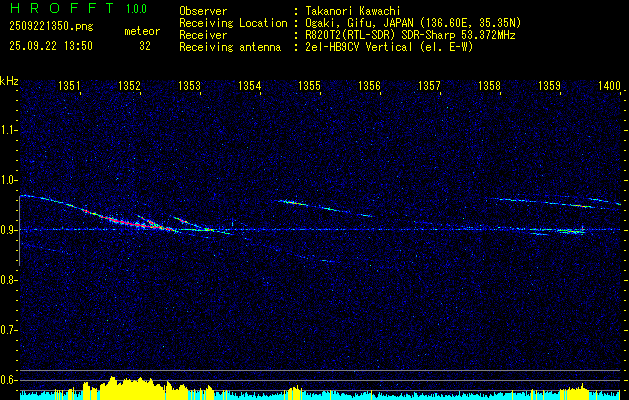Click the filename 2509221350.png text
This screenshot has width=629, height=400.
[51, 26]
